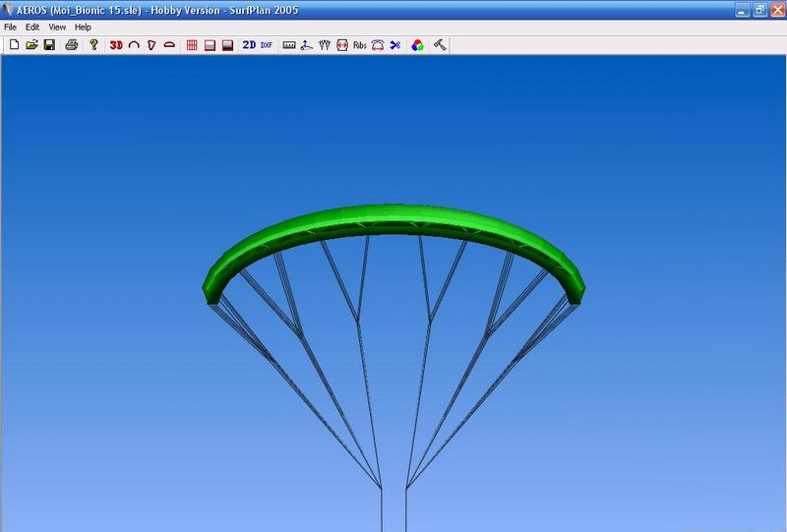Open the Edit menu
Image resolution: width=787 pixels, height=532 pixels.
[x=32, y=27]
